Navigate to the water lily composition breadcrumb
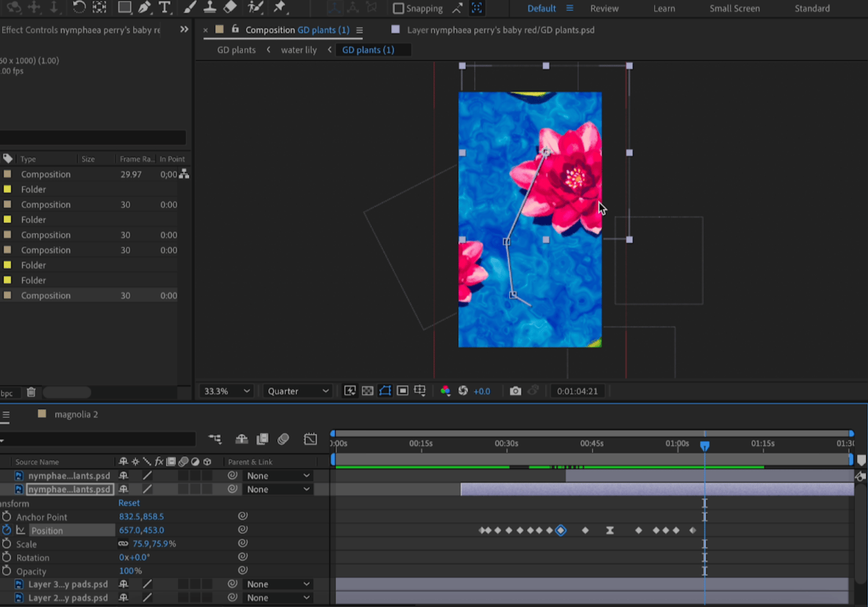The image size is (868, 607). click(x=299, y=50)
